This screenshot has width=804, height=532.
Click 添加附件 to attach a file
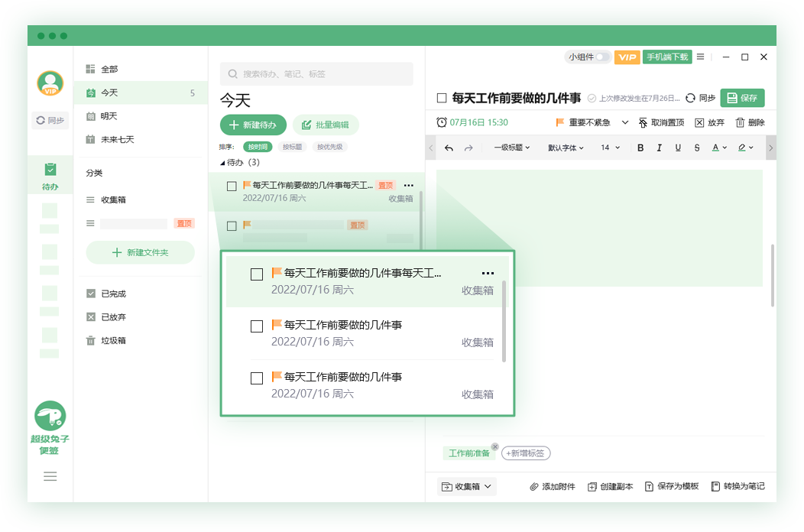point(553,486)
